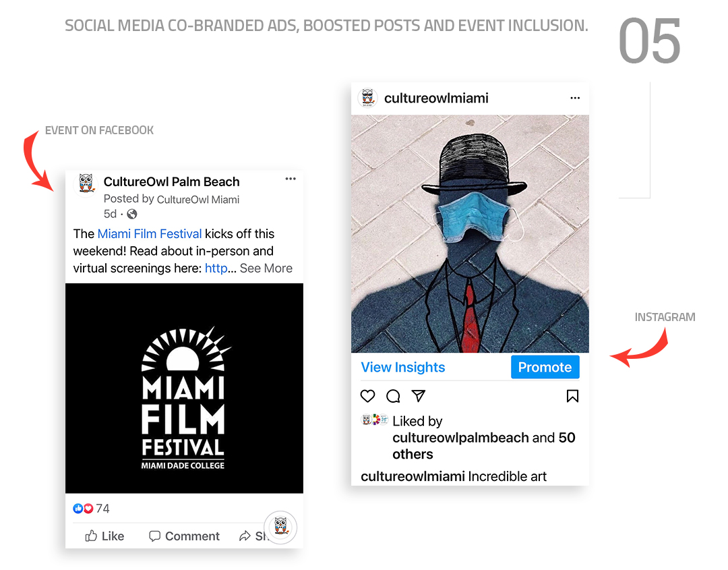Click the Promote button
The image size is (728, 570).
(545, 367)
